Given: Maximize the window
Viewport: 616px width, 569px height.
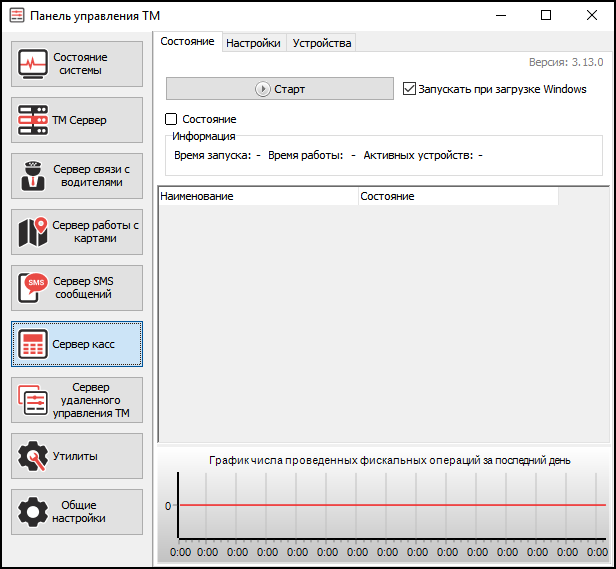Looking at the screenshot, I should (546, 15).
